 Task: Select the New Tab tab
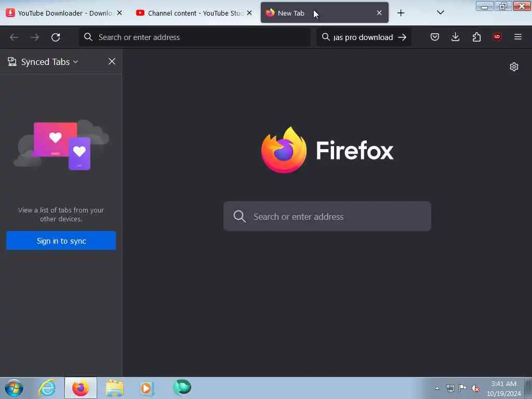(324, 13)
